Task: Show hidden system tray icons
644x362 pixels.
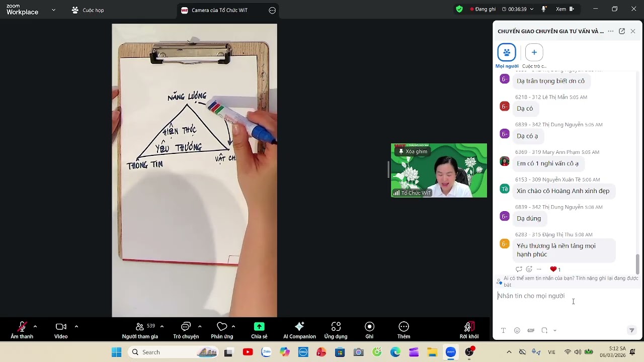Action: pos(509,352)
